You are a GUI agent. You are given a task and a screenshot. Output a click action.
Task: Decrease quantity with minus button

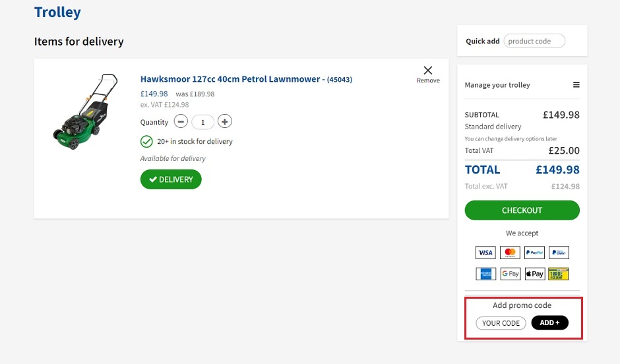coord(181,121)
